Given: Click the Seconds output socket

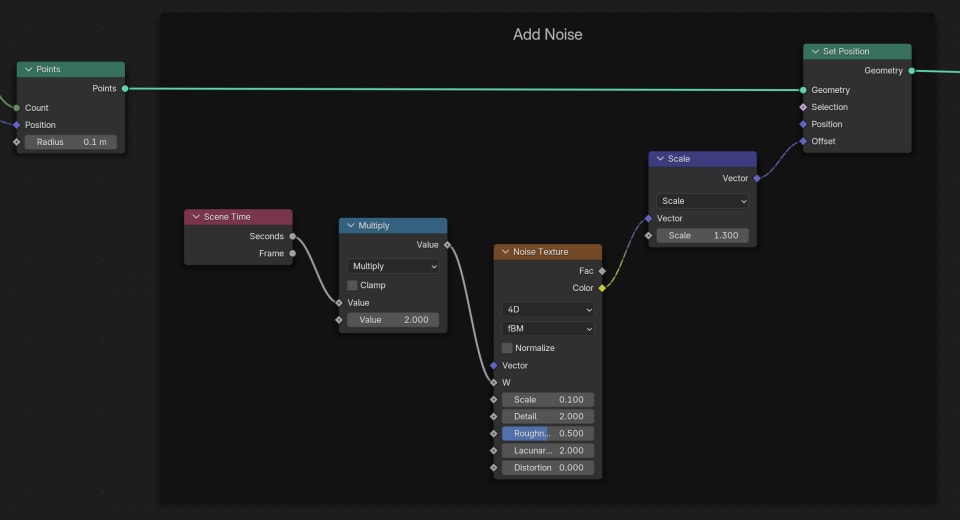Looking at the screenshot, I should coord(293,236).
